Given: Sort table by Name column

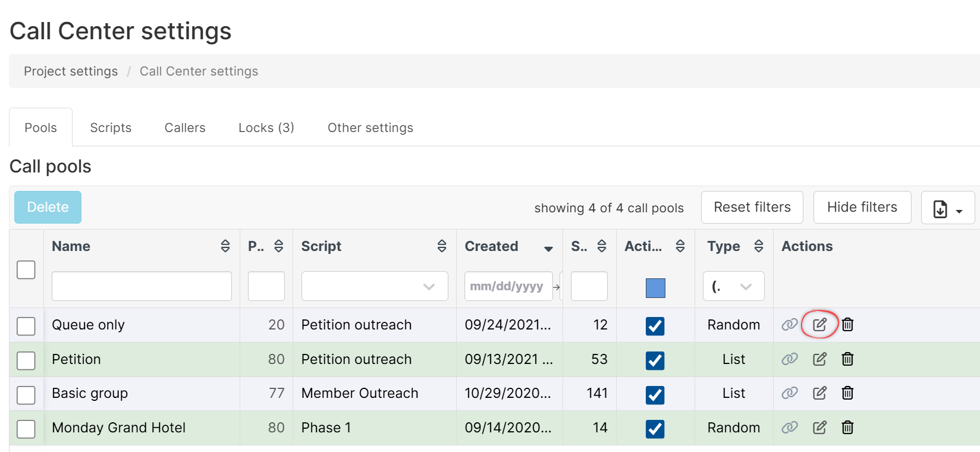Looking at the screenshot, I should (225, 246).
